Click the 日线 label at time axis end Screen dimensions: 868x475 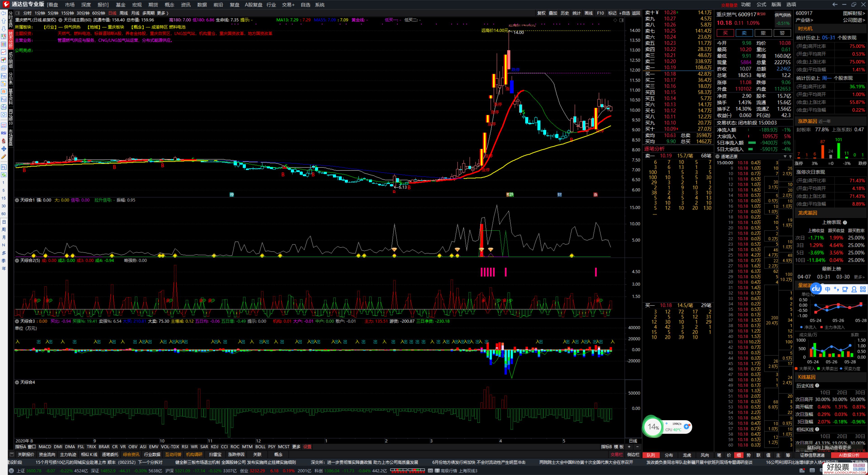click(x=633, y=441)
